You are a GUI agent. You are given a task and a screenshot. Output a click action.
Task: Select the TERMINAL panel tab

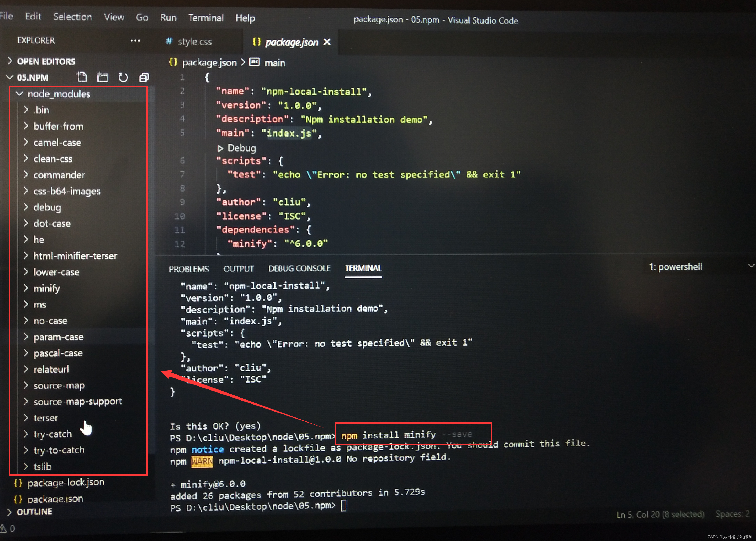363,268
